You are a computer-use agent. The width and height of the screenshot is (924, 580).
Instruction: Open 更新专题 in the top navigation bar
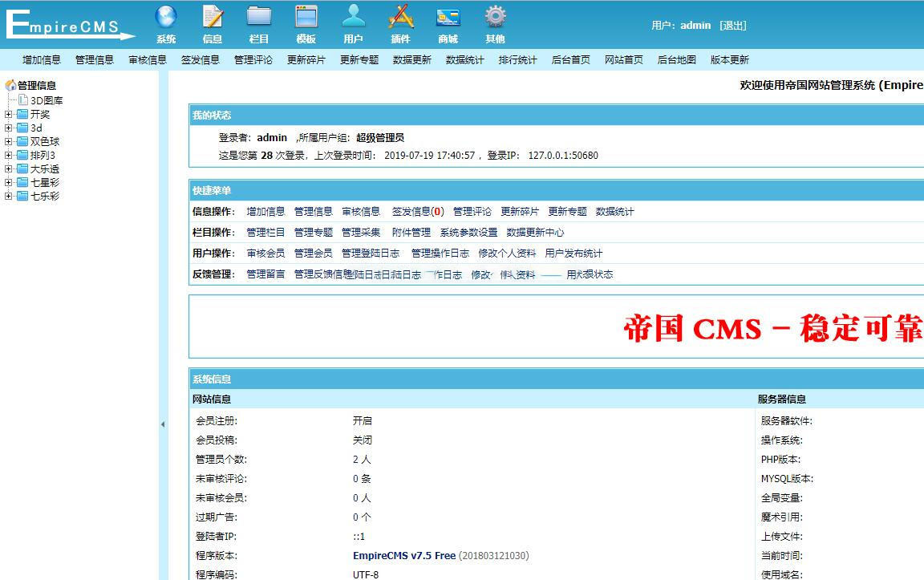tap(359, 59)
